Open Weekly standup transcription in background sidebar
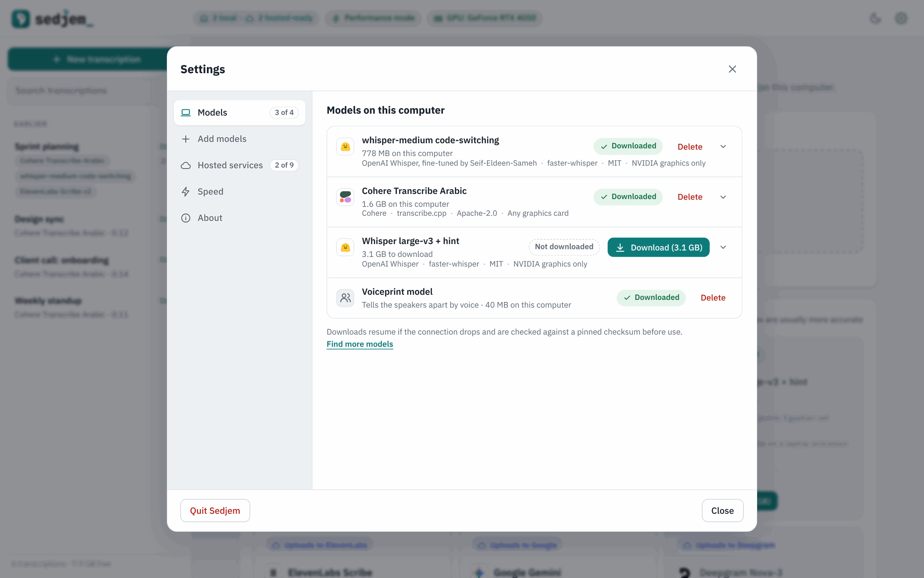The height and width of the screenshot is (578, 924). [x=48, y=301]
